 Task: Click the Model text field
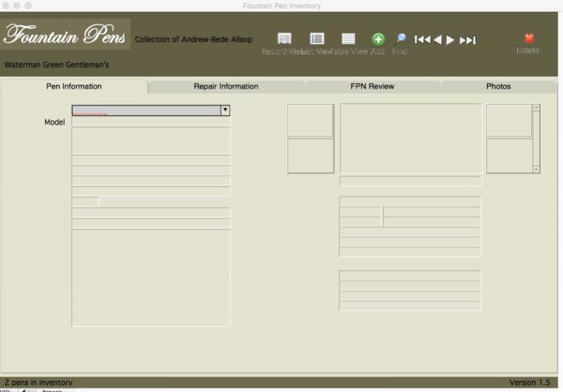(x=151, y=122)
